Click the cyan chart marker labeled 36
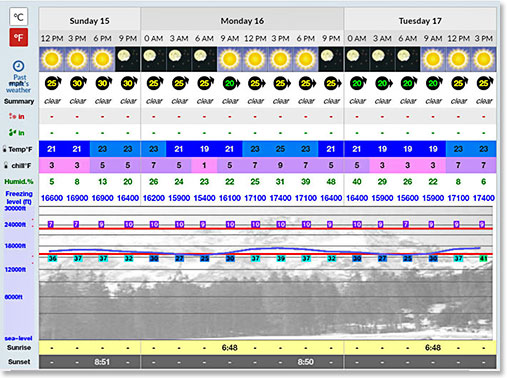The width and height of the screenshot is (507, 378). tap(52, 258)
